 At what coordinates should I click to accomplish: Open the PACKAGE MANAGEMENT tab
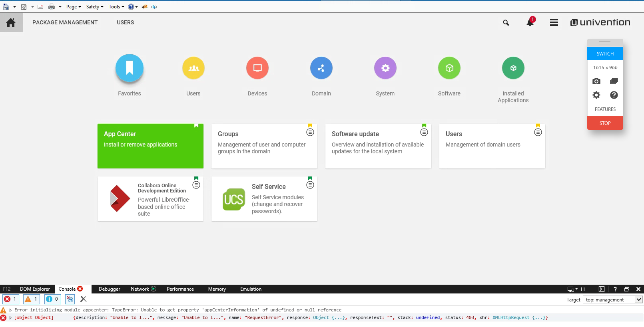pyautogui.click(x=65, y=23)
